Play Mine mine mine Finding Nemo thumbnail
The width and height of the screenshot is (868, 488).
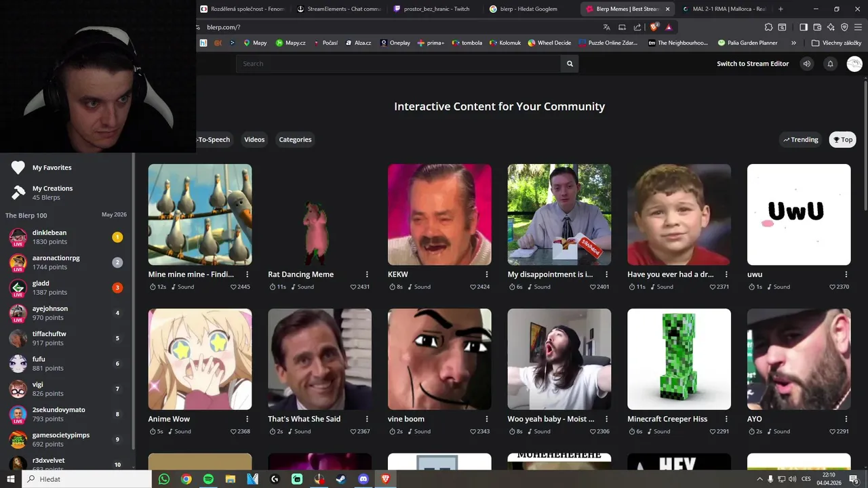tap(200, 214)
